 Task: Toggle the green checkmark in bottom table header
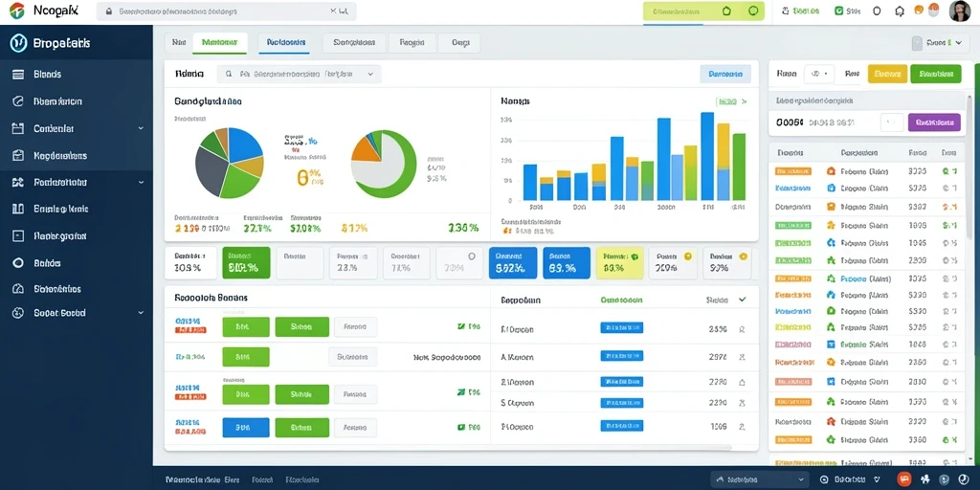[742, 300]
